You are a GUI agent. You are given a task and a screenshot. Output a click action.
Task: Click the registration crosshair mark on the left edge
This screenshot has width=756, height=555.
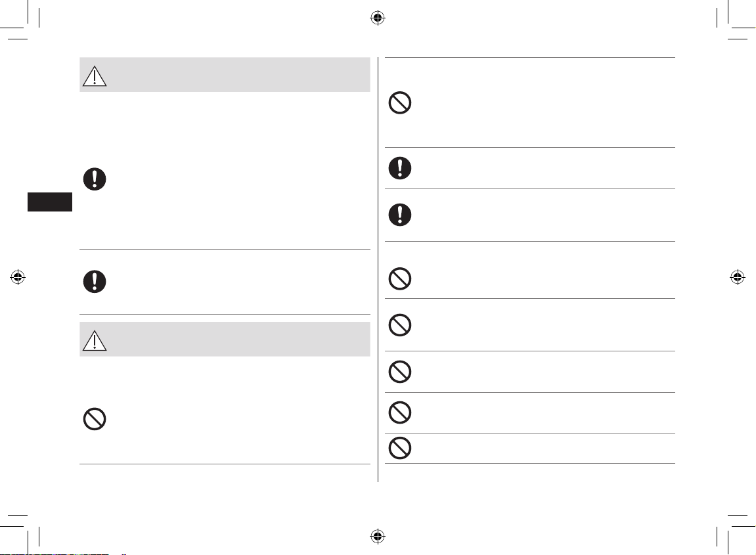pyautogui.click(x=18, y=277)
